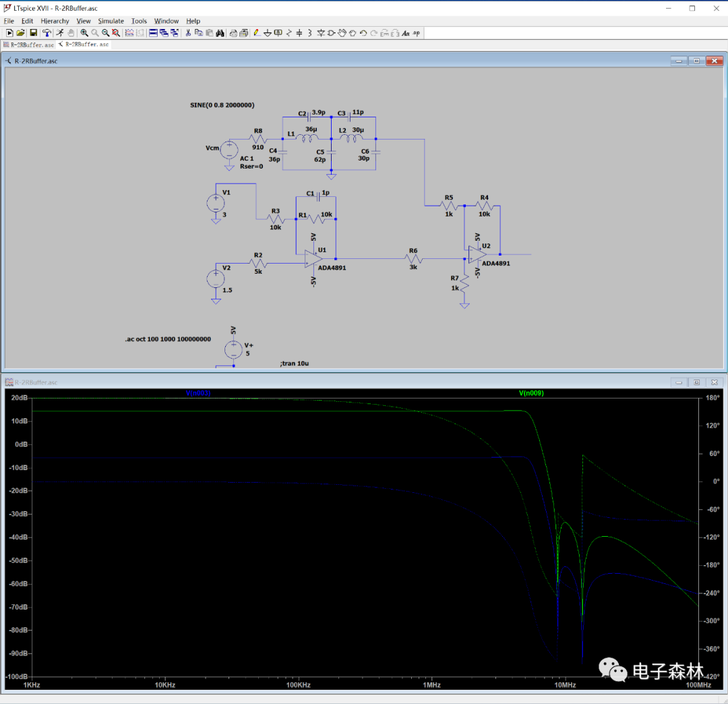
Task: Close the schematic sub-window
Action: (x=715, y=61)
